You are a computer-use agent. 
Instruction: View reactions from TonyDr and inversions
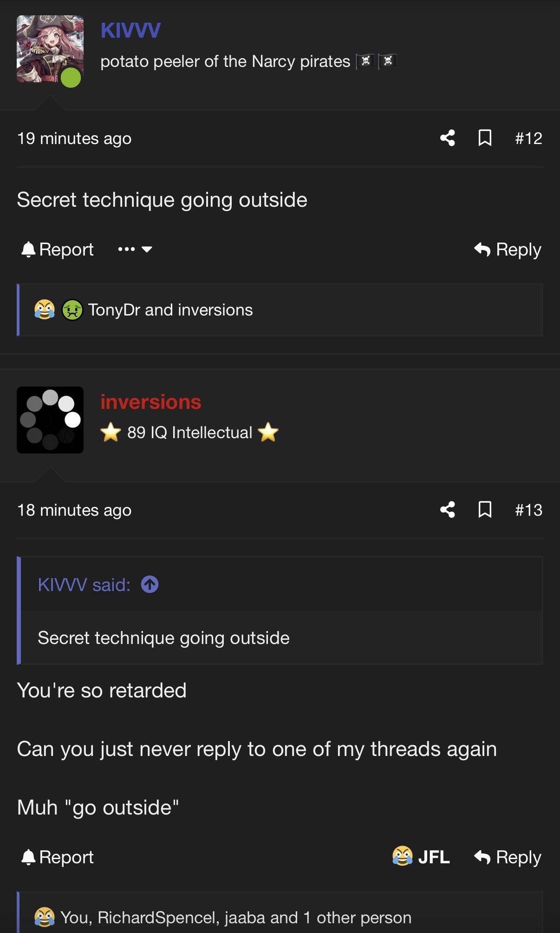tap(170, 310)
